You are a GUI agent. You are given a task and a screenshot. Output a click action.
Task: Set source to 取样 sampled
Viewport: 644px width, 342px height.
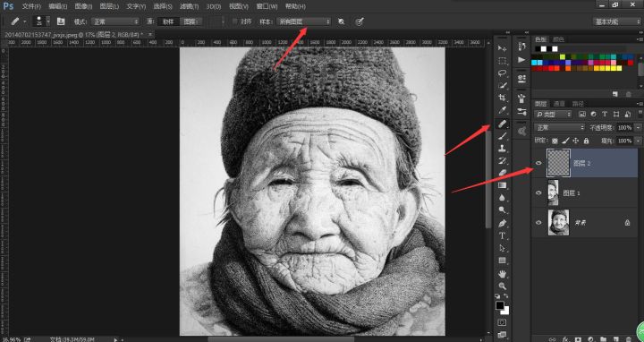click(168, 21)
